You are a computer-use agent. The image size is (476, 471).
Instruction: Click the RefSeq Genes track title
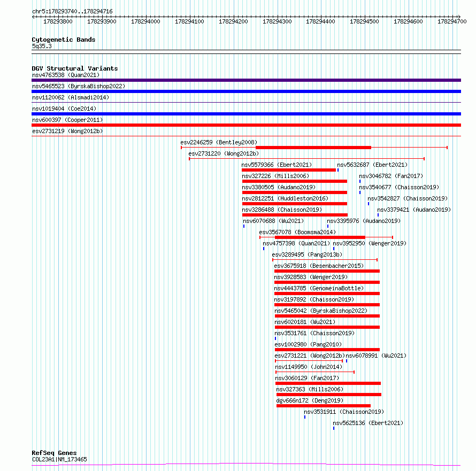54,453
